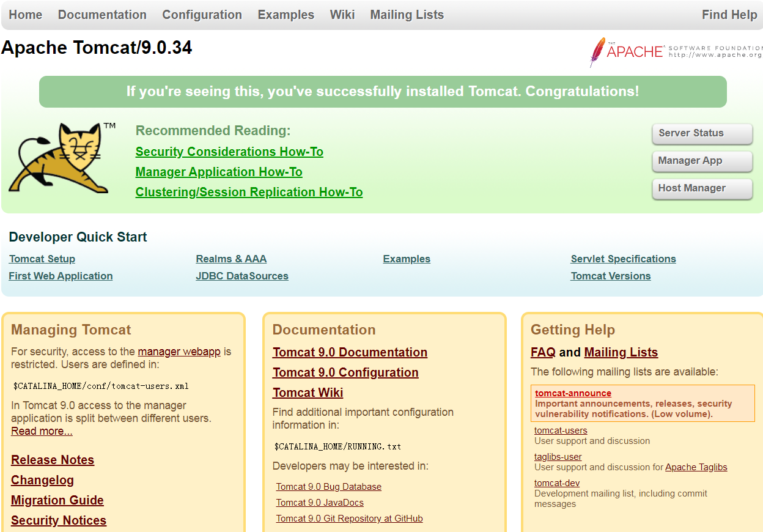
Task: Click the Tomcat cat mascot image
Action: (x=62, y=158)
